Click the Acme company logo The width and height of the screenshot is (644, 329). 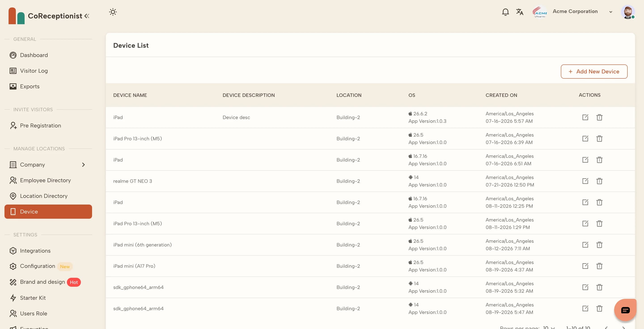[540, 12]
